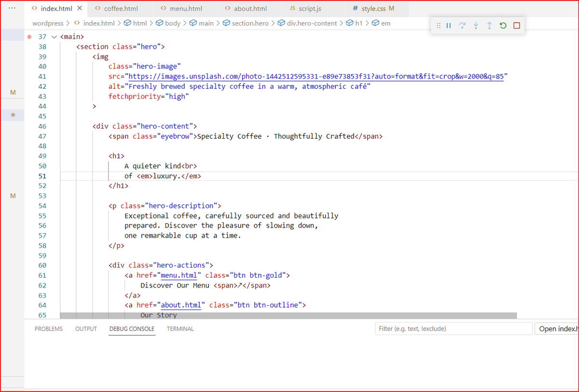This screenshot has height=392, width=579.
Task: Pause the debug session
Action: tap(449, 26)
